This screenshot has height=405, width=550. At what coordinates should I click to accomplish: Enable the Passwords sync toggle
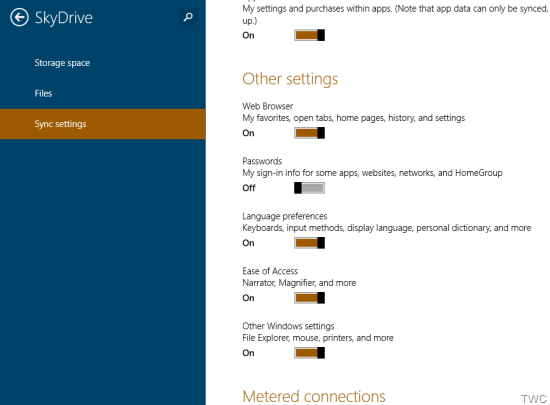309,188
